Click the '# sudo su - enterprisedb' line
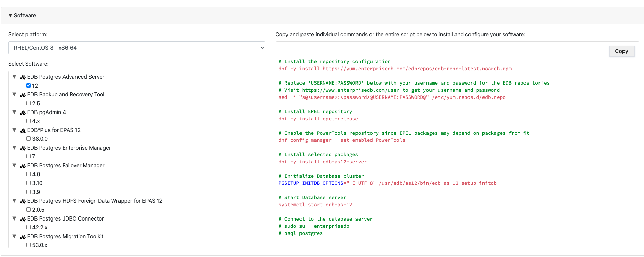 [x=314, y=226]
